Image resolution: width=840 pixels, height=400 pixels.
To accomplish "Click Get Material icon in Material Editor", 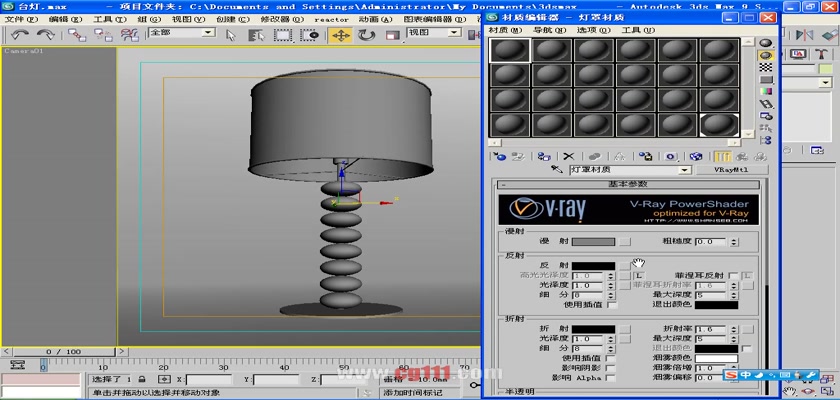I will click(x=499, y=156).
